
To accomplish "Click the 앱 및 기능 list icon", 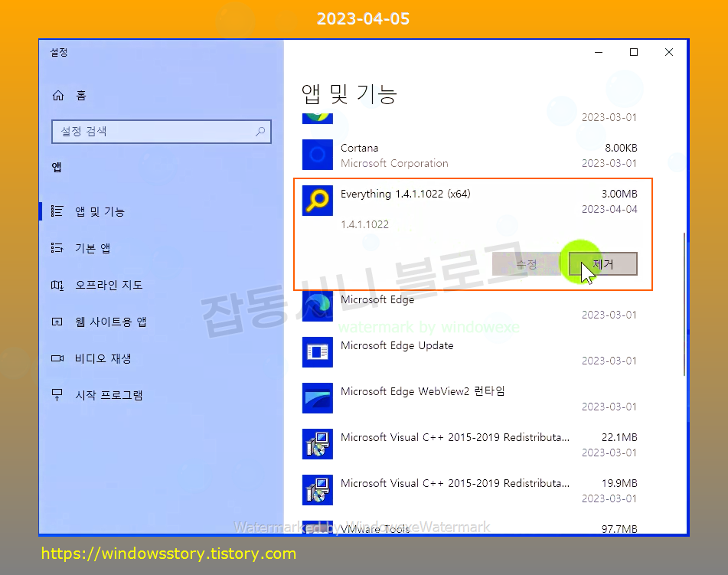I will (x=57, y=211).
